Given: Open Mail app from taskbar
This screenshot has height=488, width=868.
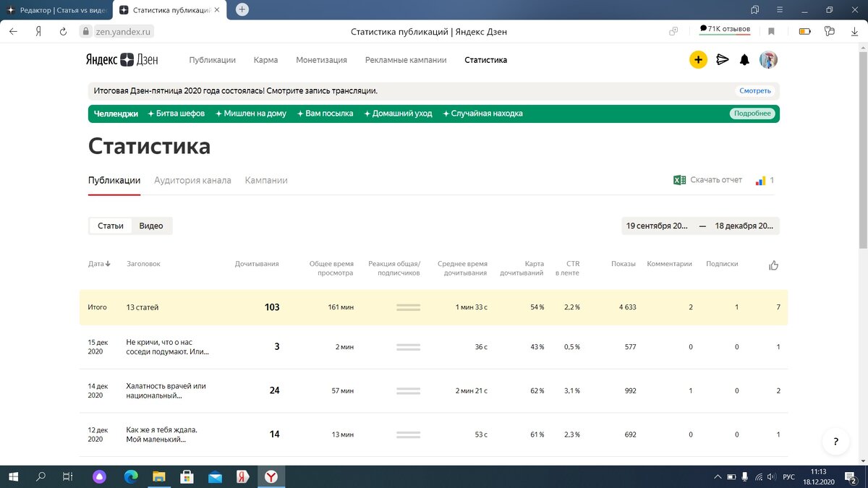Looking at the screenshot, I should tap(215, 476).
